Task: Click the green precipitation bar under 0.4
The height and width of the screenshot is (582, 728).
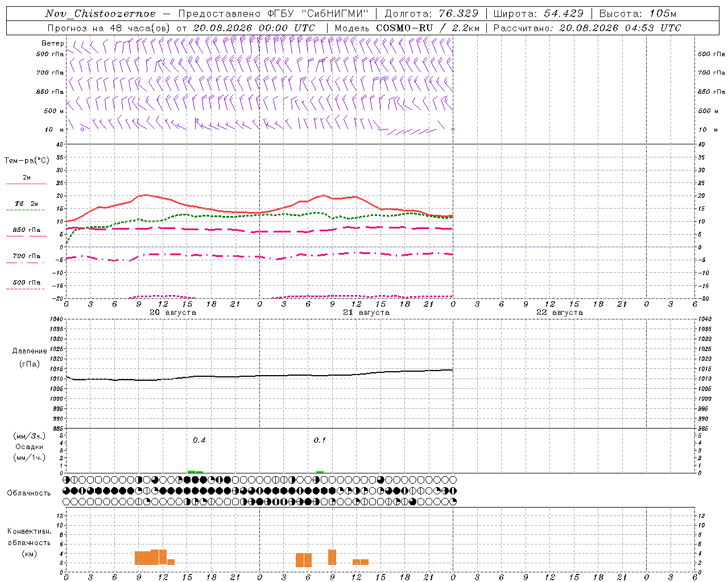Action: pos(195,471)
